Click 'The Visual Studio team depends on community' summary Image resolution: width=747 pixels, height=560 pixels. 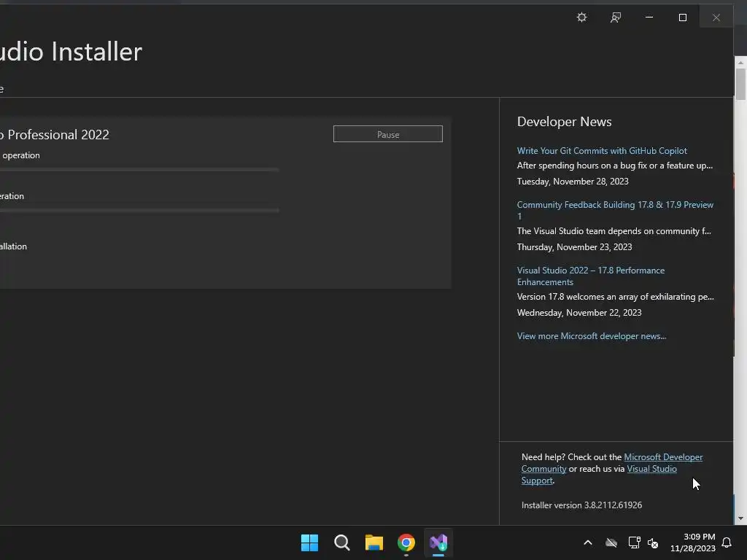pyautogui.click(x=614, y=231)
